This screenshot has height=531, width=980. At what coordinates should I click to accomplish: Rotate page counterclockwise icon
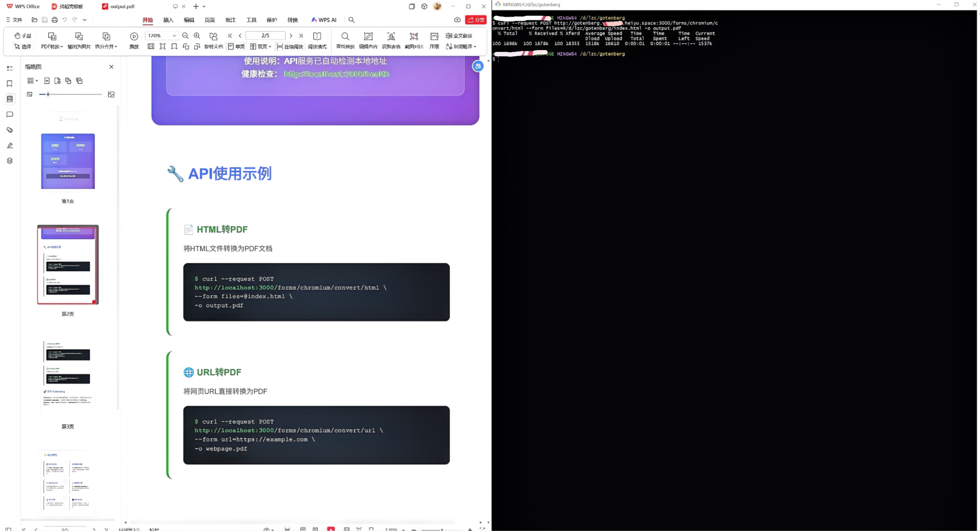coord(186,46)
